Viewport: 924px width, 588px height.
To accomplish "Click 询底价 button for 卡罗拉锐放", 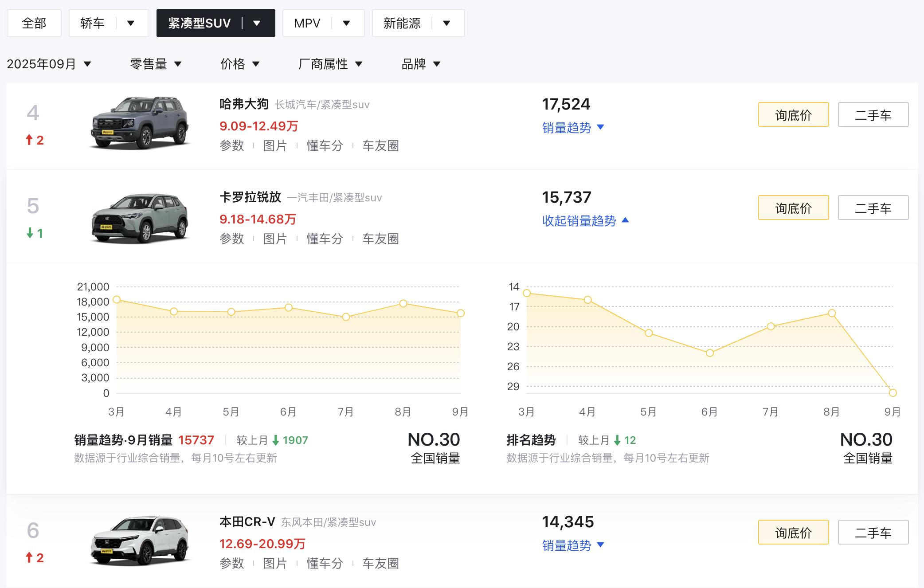I will pyautogui.click(x=793, y=208).
